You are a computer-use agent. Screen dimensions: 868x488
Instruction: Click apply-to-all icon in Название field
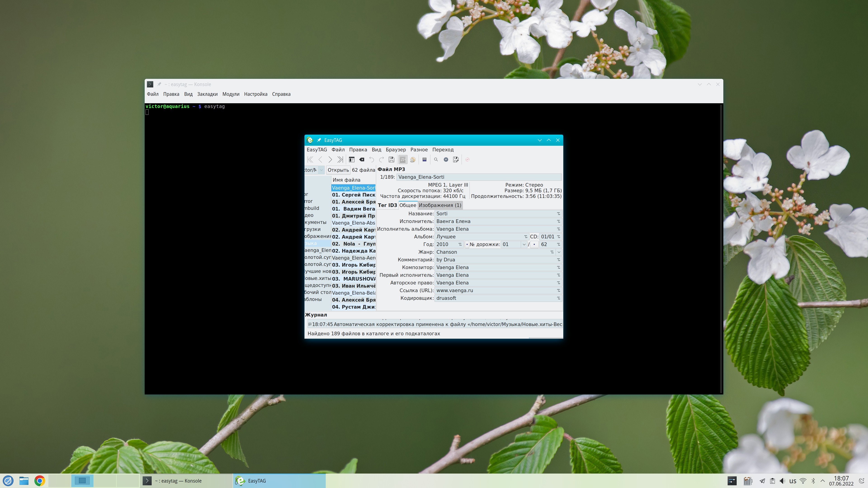click(x=558, y=214)
